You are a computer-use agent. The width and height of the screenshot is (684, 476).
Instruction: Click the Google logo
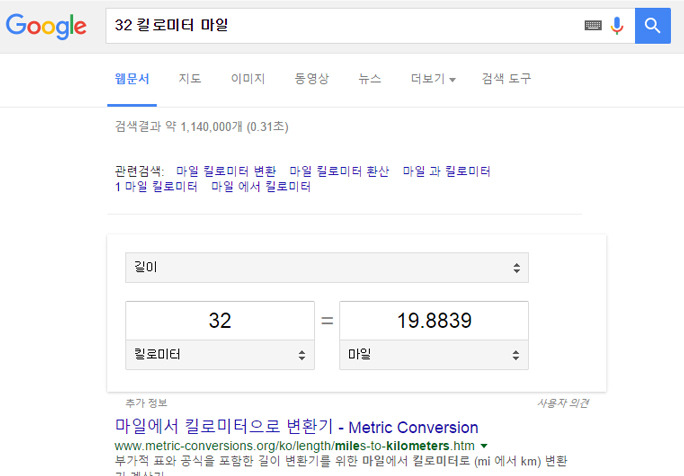click(x=46, y=26)
